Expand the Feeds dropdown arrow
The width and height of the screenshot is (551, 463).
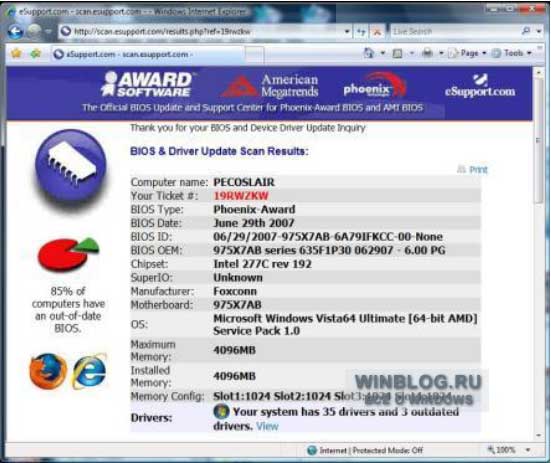coord(411,53)
